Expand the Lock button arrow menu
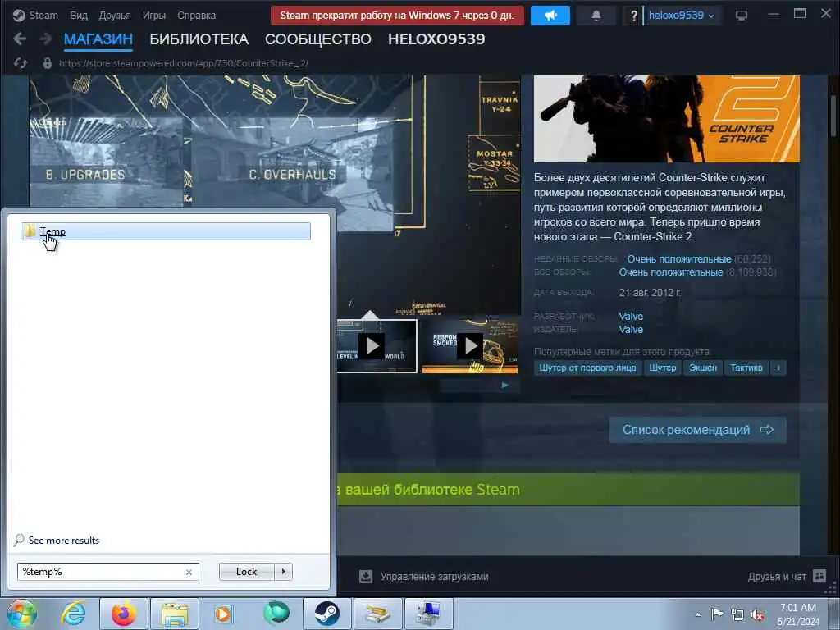 pos(283,572)
